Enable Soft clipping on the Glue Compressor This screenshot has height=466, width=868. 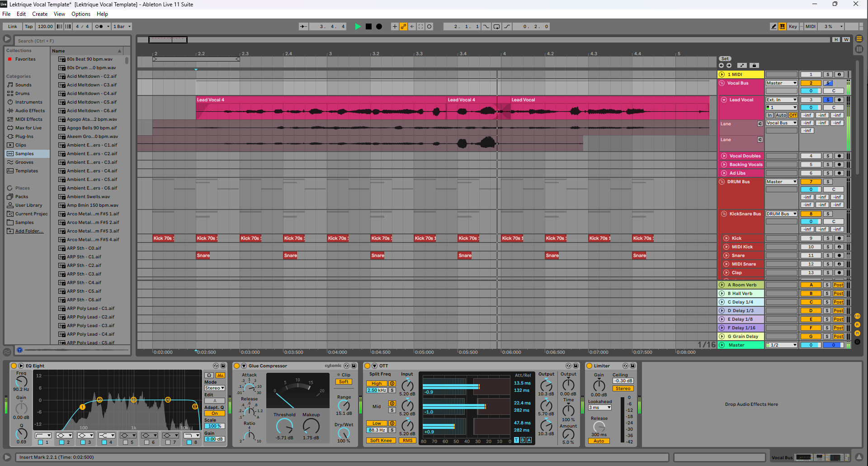click(x=344, y=381)
